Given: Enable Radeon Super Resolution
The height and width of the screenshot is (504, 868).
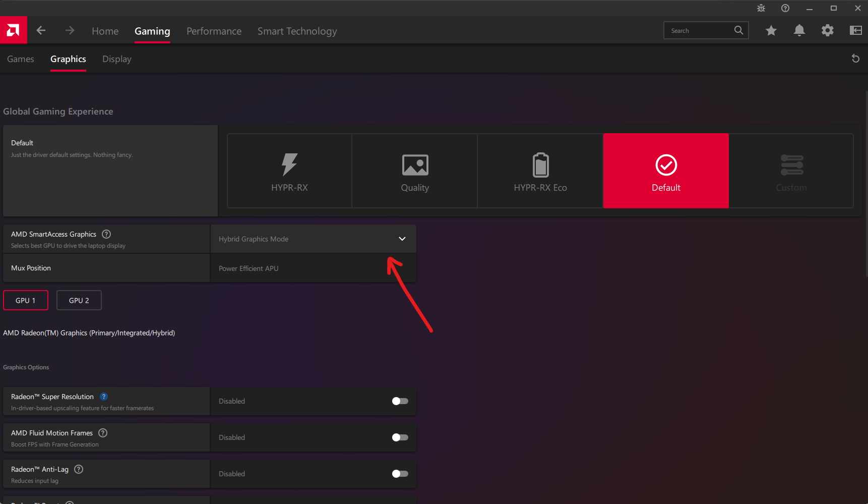Looking at the screenshot, I should 400,401.
